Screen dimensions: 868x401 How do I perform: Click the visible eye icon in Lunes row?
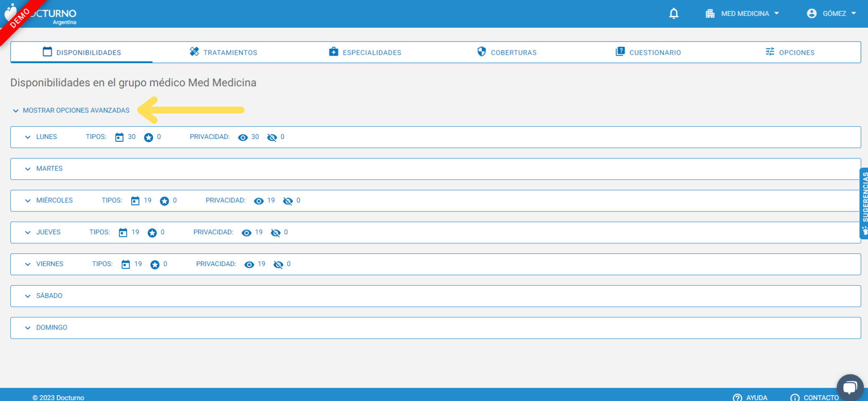pos(243,137)
